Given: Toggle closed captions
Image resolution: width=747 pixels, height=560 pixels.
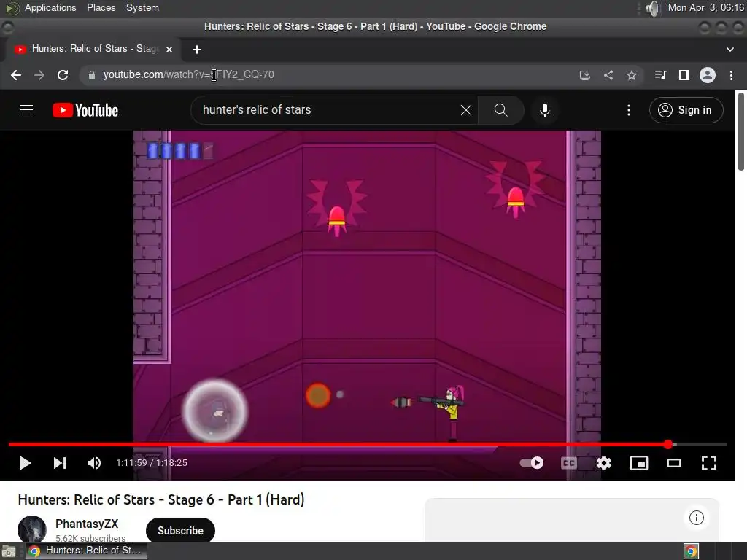Looking at the screenshot, I should coord(569,463).
